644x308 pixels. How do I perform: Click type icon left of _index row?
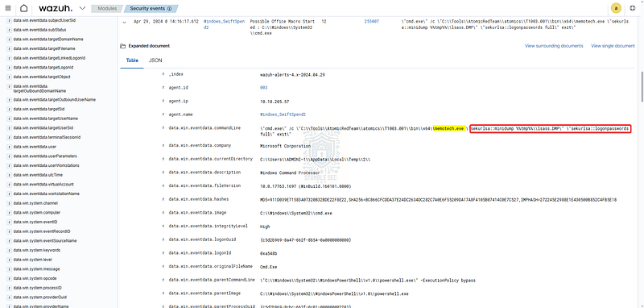tap(163, 74)
